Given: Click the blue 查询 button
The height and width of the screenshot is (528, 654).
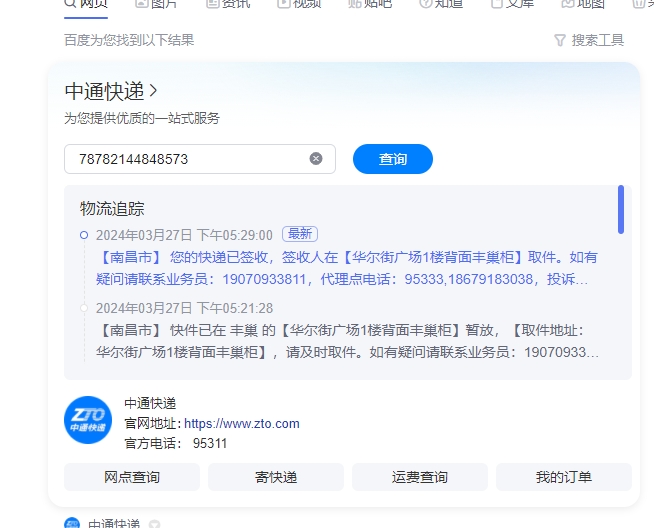Looking at the screenshot, I should click(x=393, y=159).
